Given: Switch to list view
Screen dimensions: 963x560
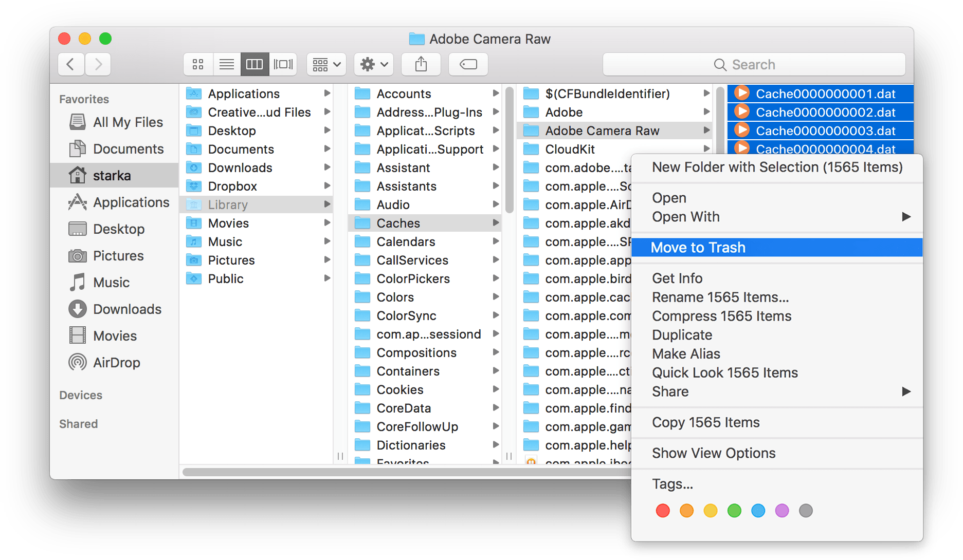Looking at the screenshot, I should (227, 64).
